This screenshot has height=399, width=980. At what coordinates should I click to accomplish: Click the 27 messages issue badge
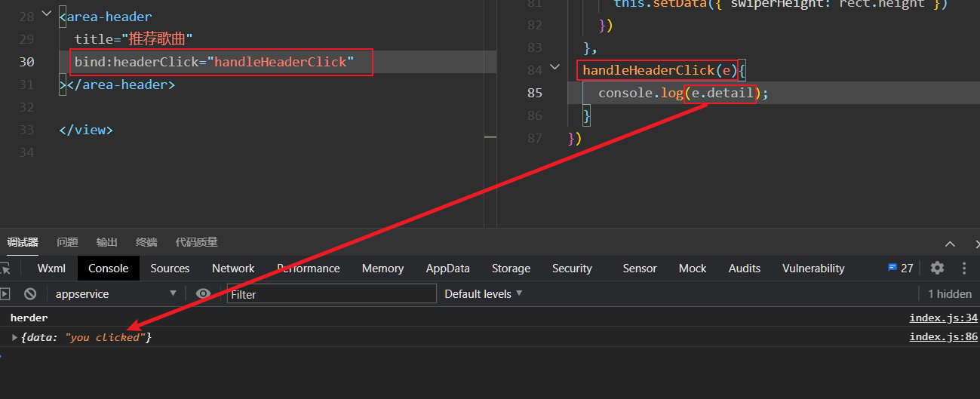coord(901,268)
